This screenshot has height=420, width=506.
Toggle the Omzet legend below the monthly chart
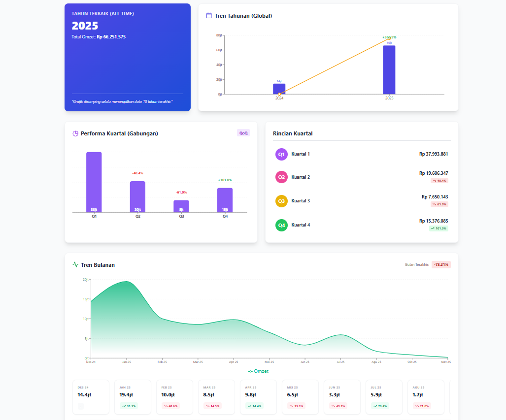click(258, 371)
